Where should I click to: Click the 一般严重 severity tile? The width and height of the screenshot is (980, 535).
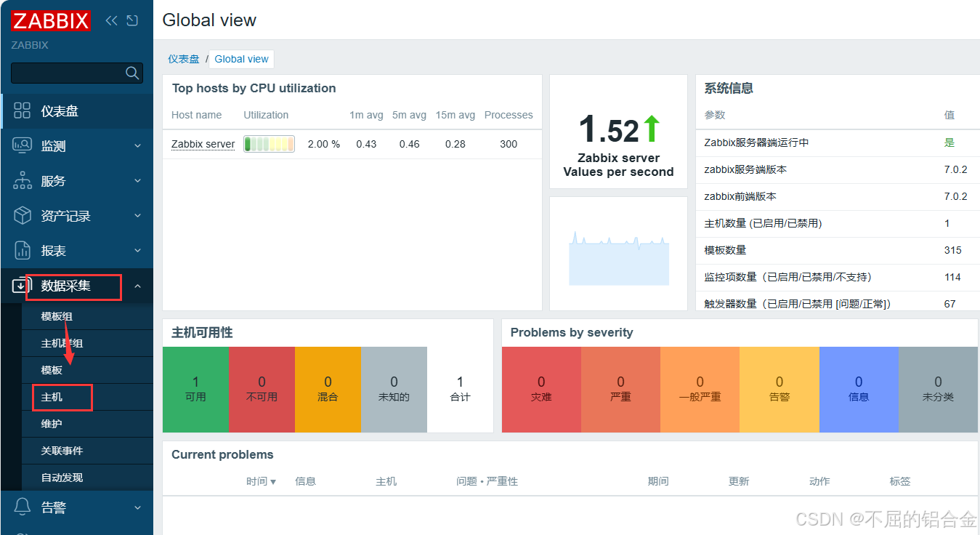tap(700, 390)
